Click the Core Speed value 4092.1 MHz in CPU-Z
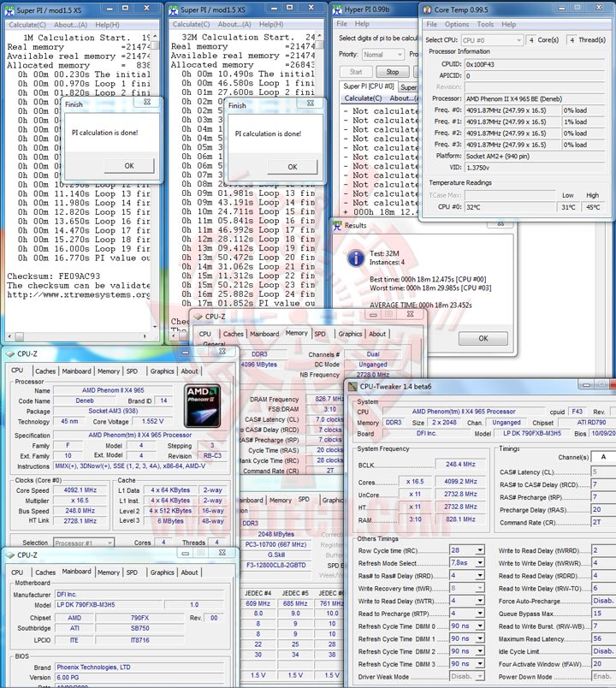This screenshot has width=616, height=688. (80, 490)
